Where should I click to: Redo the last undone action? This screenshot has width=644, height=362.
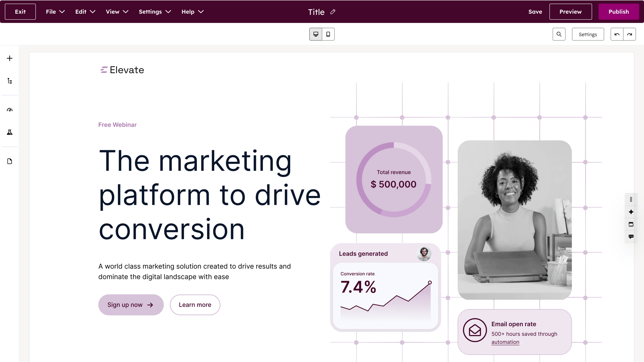click(630, 34)
